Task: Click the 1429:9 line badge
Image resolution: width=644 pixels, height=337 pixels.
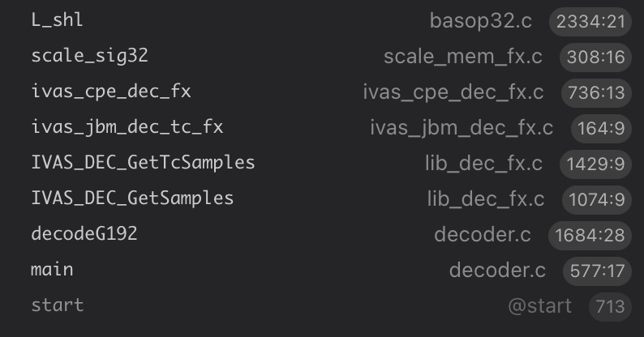Action: [x=595, y=164]
